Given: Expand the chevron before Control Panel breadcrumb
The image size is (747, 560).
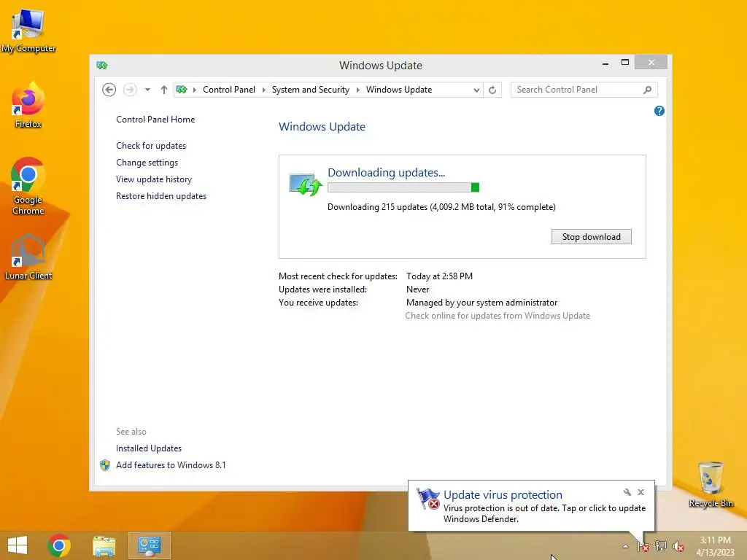Looking at the screenshot, I should tap(194, 90).
